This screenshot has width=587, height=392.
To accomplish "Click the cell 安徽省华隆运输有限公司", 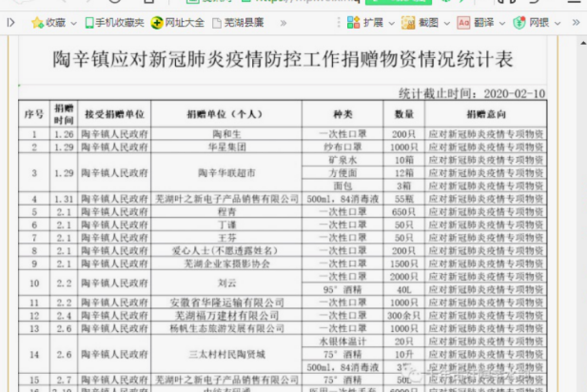I will pos(226,303).
